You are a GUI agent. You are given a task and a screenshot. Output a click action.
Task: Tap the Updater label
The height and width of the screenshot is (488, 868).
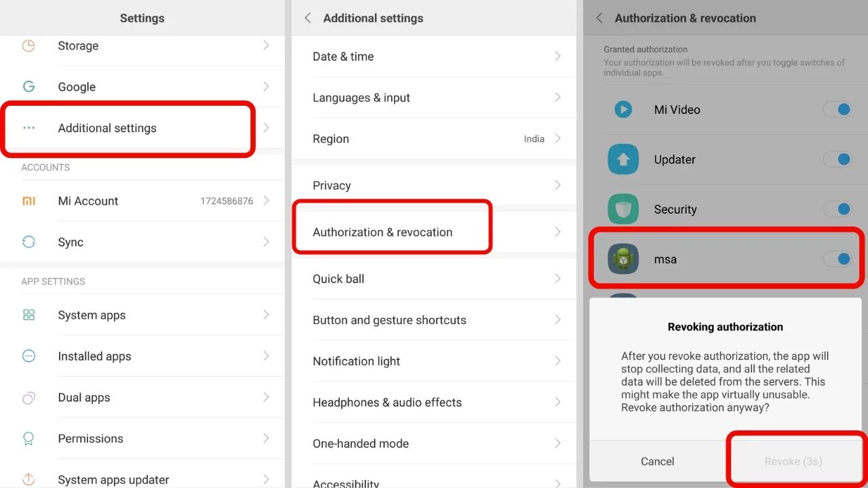[x=675, y=159]
